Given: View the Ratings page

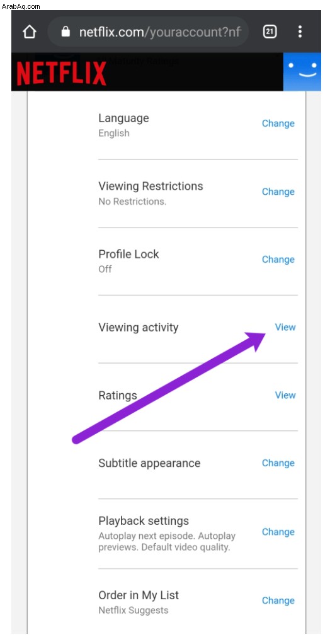Looking at the screenshot, I should 285,395.
